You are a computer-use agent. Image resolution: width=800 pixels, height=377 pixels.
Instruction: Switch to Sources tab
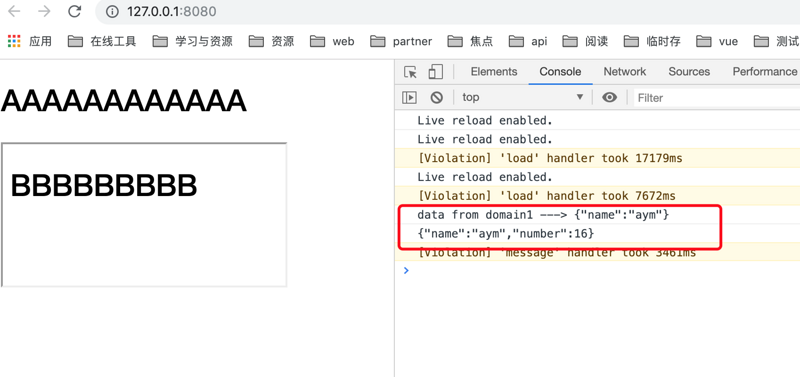[x=689, y=72]
